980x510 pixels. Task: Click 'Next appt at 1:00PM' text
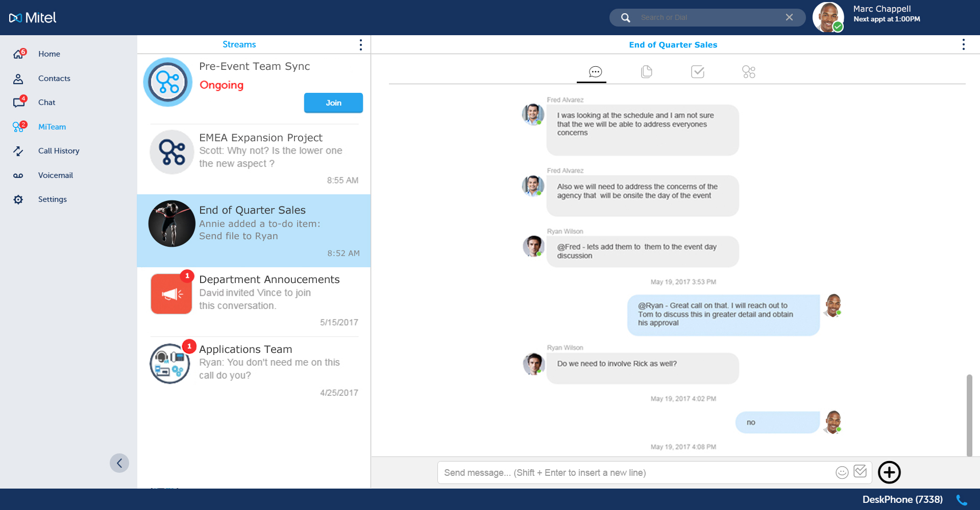tap(887, 19)
